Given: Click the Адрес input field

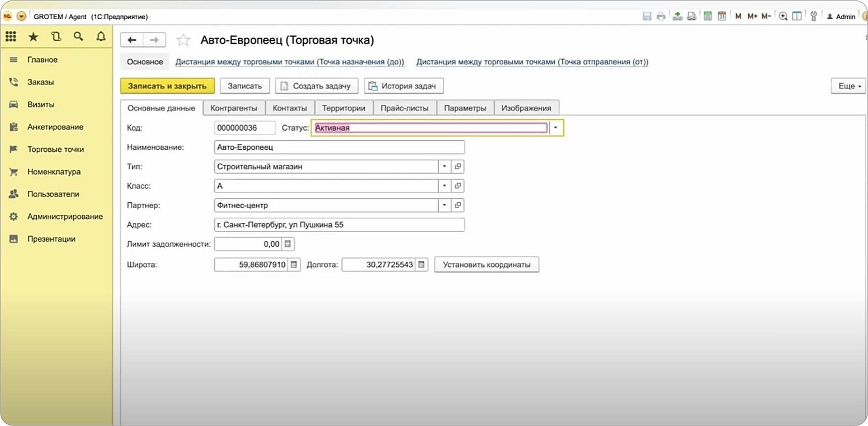Looking at the screenshot, I should click(339, 225).
